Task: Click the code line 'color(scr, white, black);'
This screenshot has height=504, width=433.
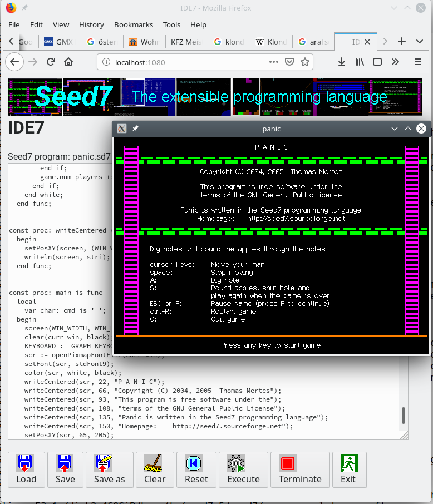Action: click(73, 373)
